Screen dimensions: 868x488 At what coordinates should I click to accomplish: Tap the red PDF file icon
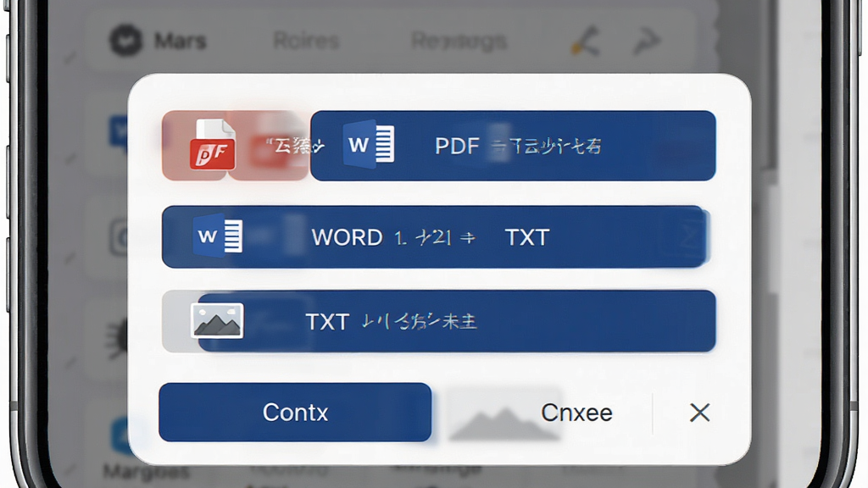(213, 144)
